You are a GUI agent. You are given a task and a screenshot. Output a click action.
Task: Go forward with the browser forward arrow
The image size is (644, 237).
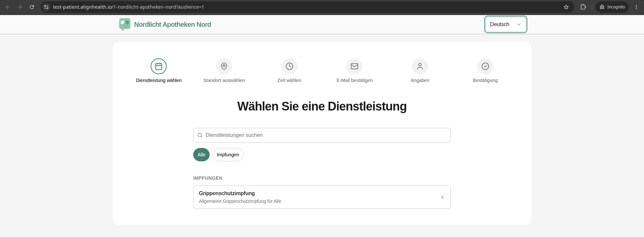(x=20, y=7)
